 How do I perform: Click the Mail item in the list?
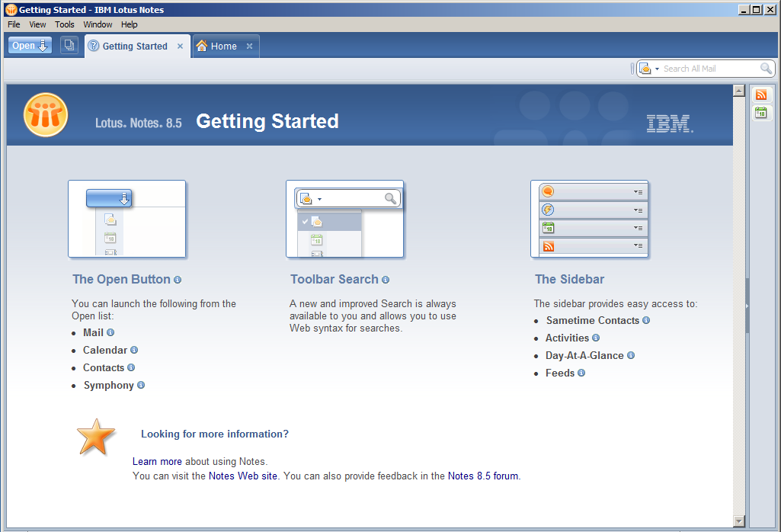click(93, 333)
